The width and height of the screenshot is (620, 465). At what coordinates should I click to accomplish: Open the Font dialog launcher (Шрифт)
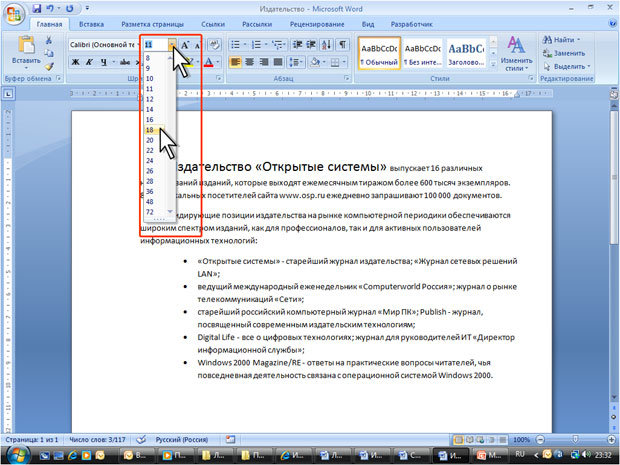(x=219, y=79)
